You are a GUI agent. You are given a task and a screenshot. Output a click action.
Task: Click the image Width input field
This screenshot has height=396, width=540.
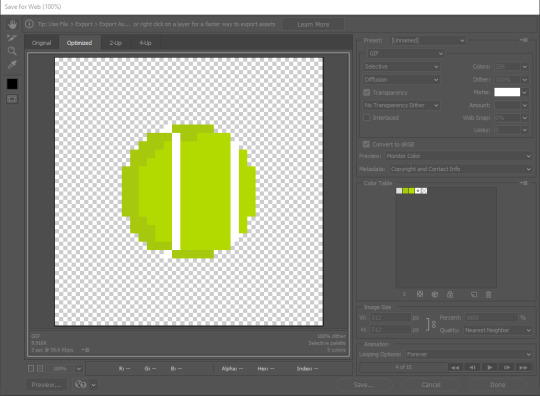point(390,317)
